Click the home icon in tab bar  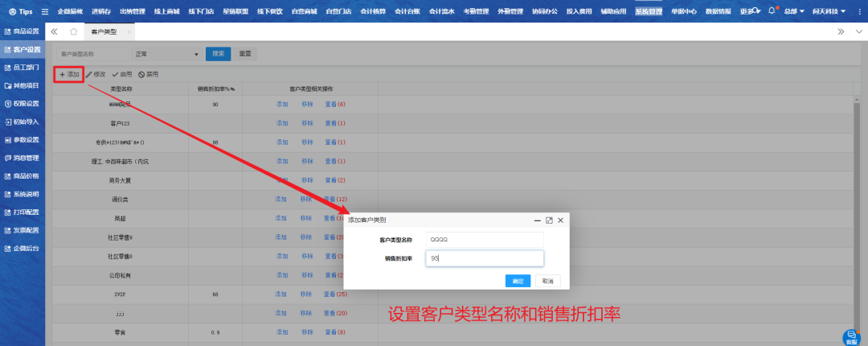[x=73, y=31]
